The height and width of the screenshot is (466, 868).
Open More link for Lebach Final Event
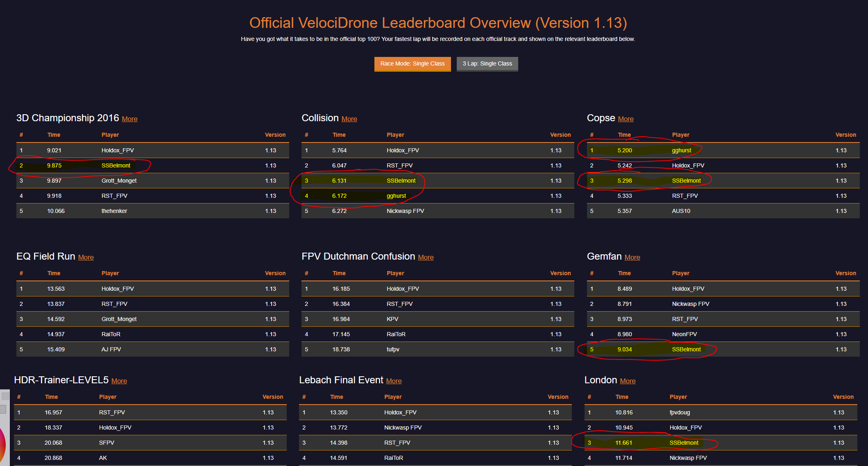[394, 381]
